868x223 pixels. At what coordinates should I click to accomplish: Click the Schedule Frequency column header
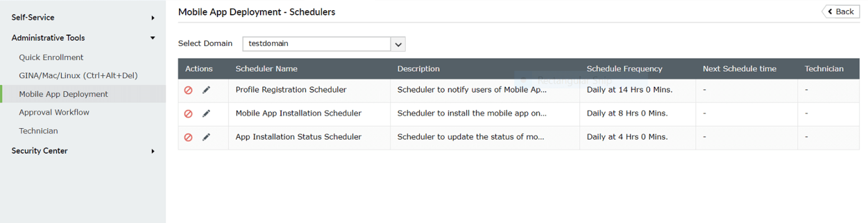click(x=624, y=69)
